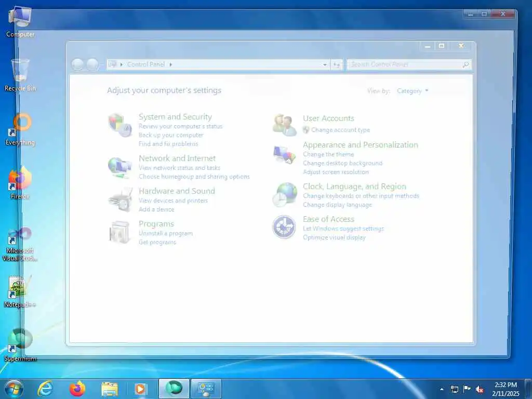Click Change the theme

[328, 154]
